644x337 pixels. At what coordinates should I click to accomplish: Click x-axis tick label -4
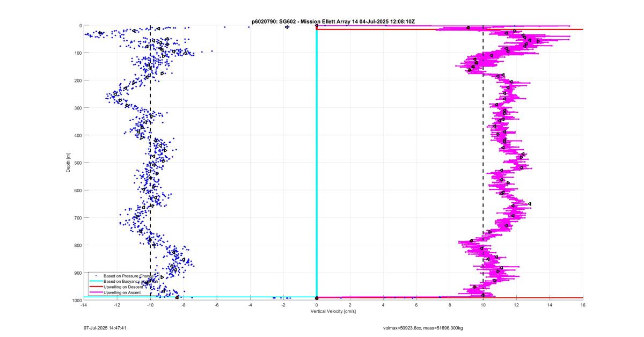click(x=250, y=305)
